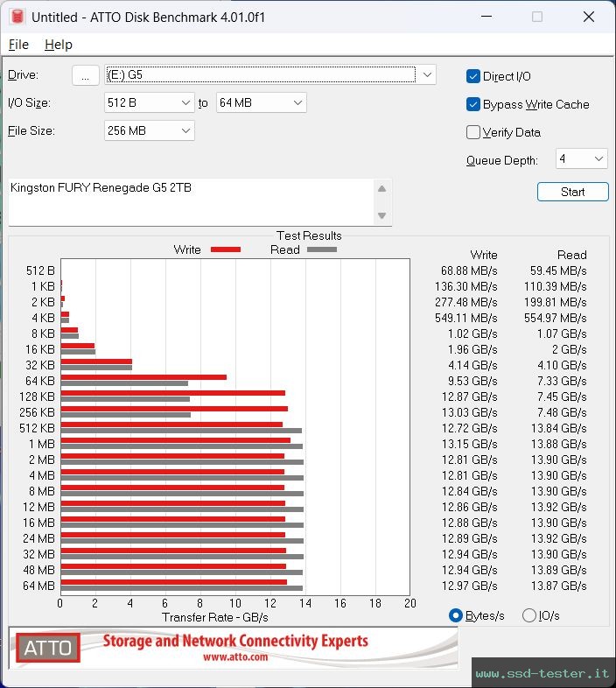Click the 32 MB write value 12.94 GB/s

[470, 554]
